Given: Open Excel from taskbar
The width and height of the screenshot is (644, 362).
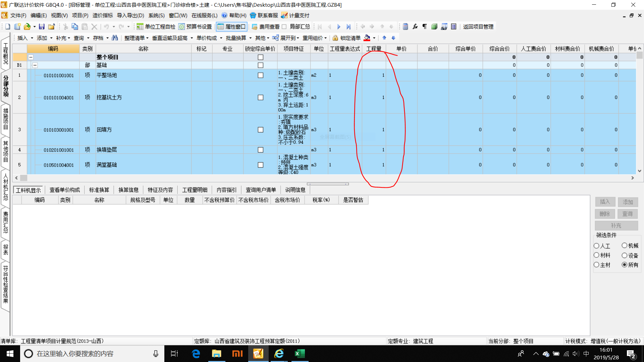Looking at the screenshot, I should [300, 354].
